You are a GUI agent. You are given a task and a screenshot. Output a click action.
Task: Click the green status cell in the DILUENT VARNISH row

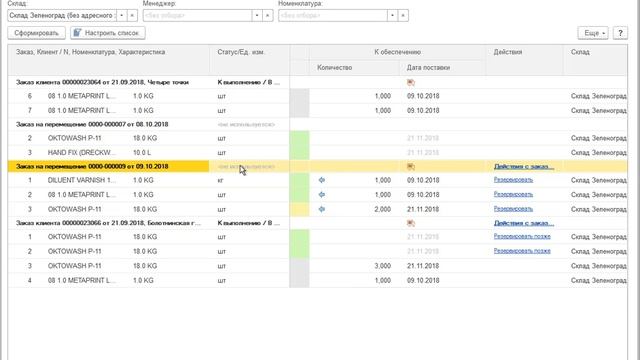click(299, 180)
